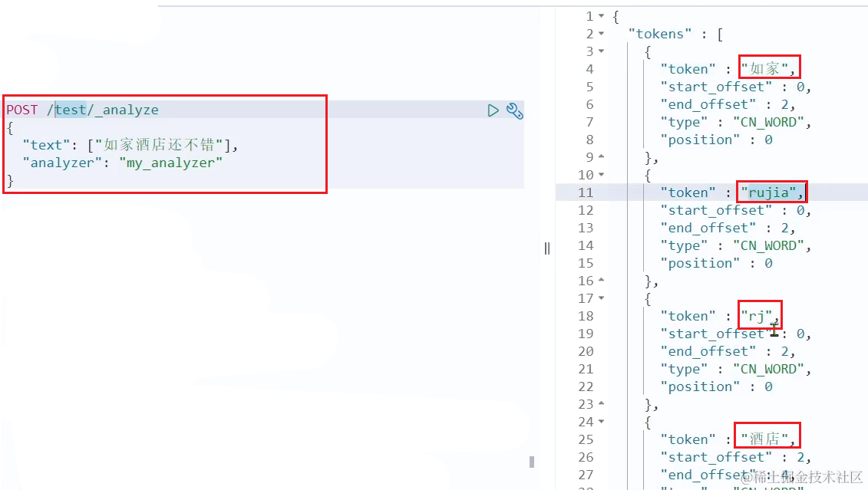Fold the object starting at line 10

[601, 175]
